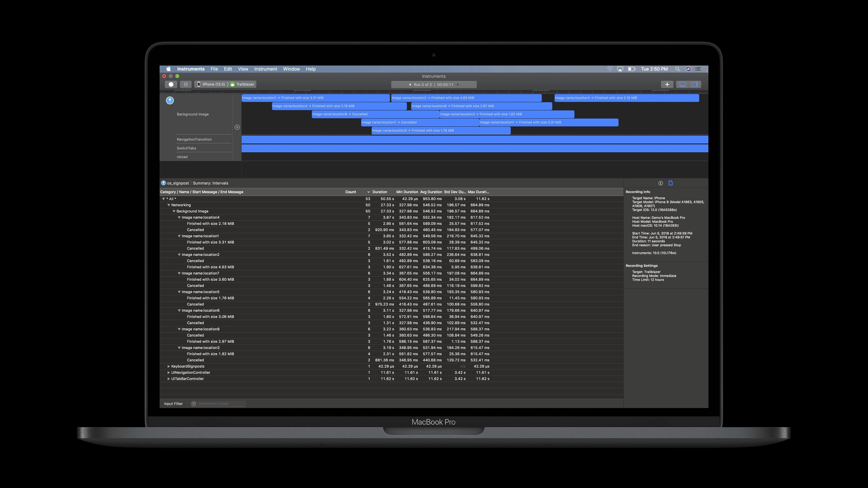
Task: Expand the UITabBarController row
Action: tap(169, 379)
